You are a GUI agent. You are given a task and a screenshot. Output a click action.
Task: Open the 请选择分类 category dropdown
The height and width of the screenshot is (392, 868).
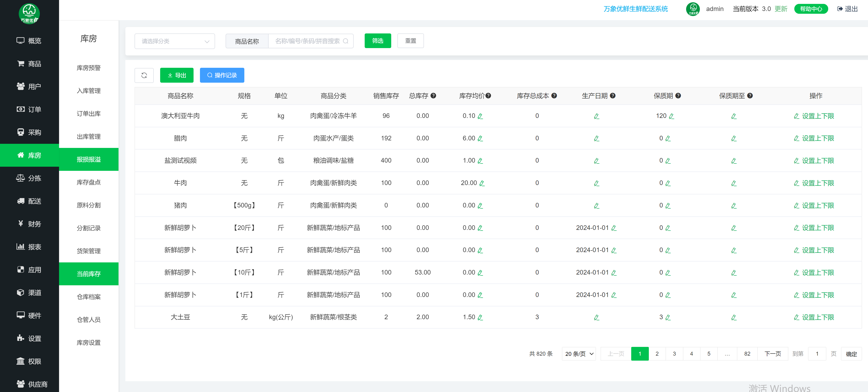pyautogui.click(x=175, y=41)
